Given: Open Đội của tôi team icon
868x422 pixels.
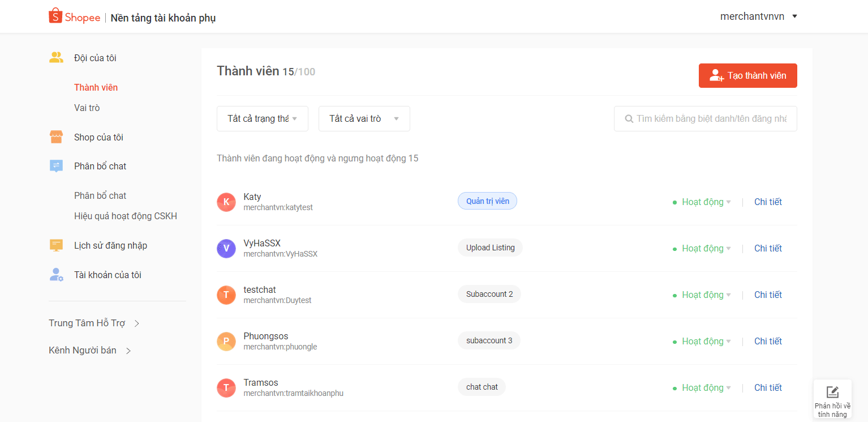Looking at the screenshot, I should (56, 58).
